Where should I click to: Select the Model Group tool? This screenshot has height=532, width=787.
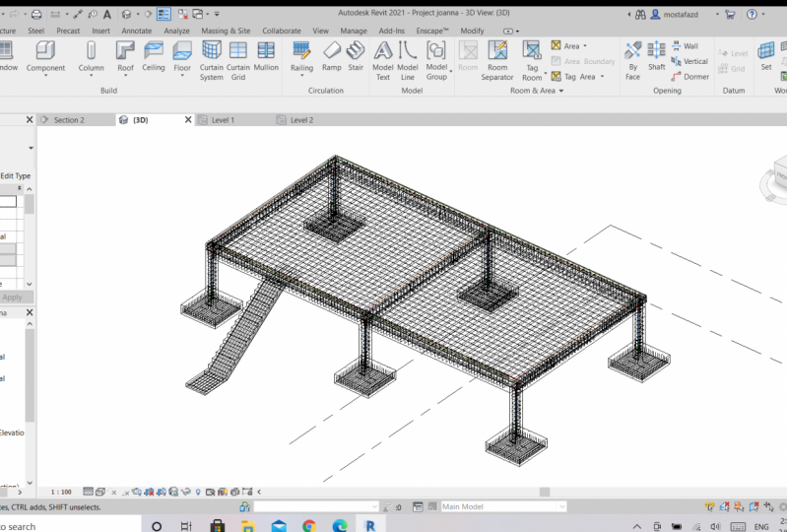point(436,61)
